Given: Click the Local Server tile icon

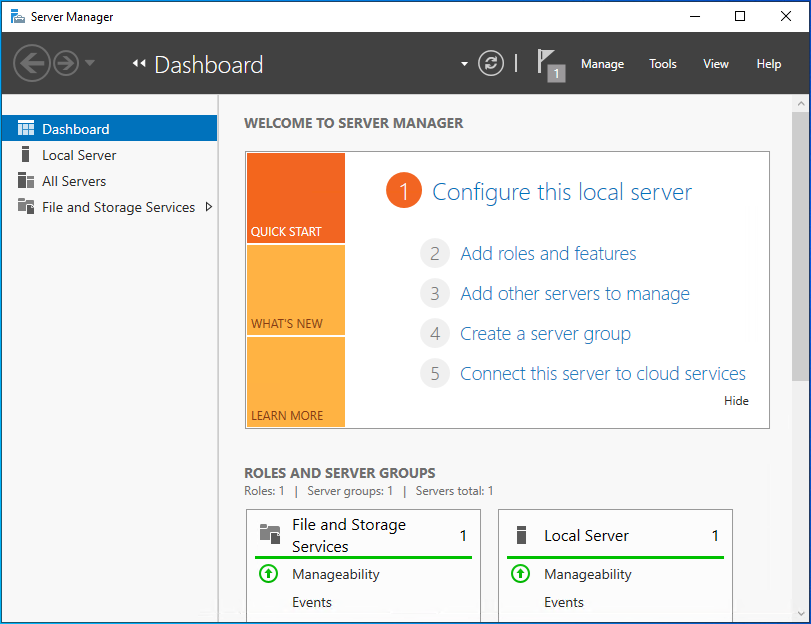Looking at the screenshot, I should [521, 534].
